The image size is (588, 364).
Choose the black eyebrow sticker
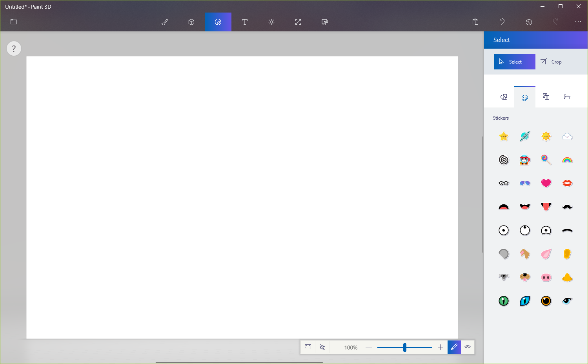coord(567,230)
